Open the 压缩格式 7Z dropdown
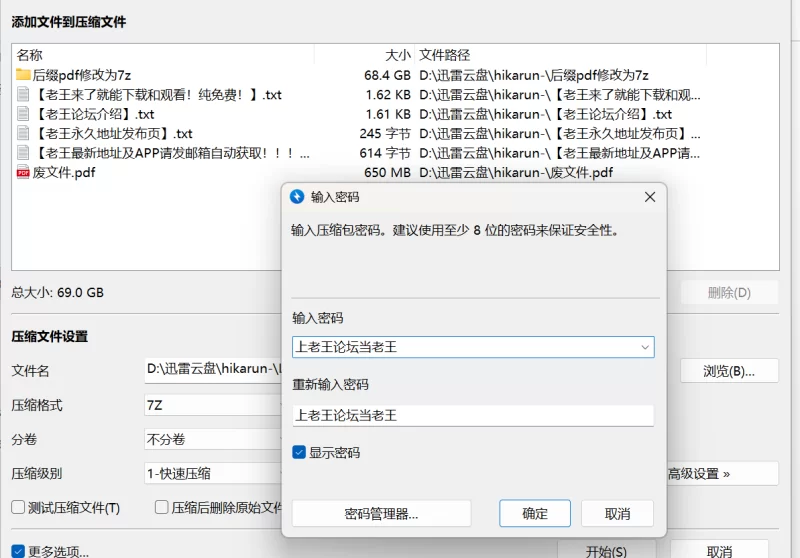The image size is (800, 558). pos(213,405)
